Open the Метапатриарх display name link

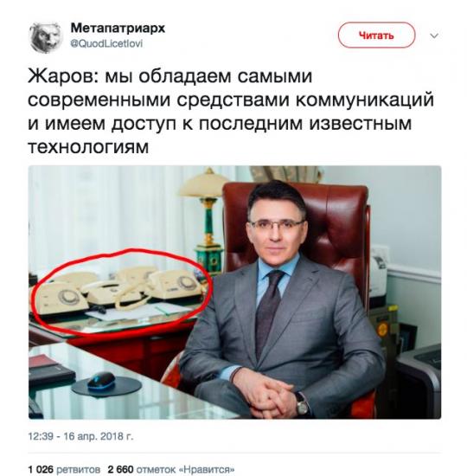118,29
